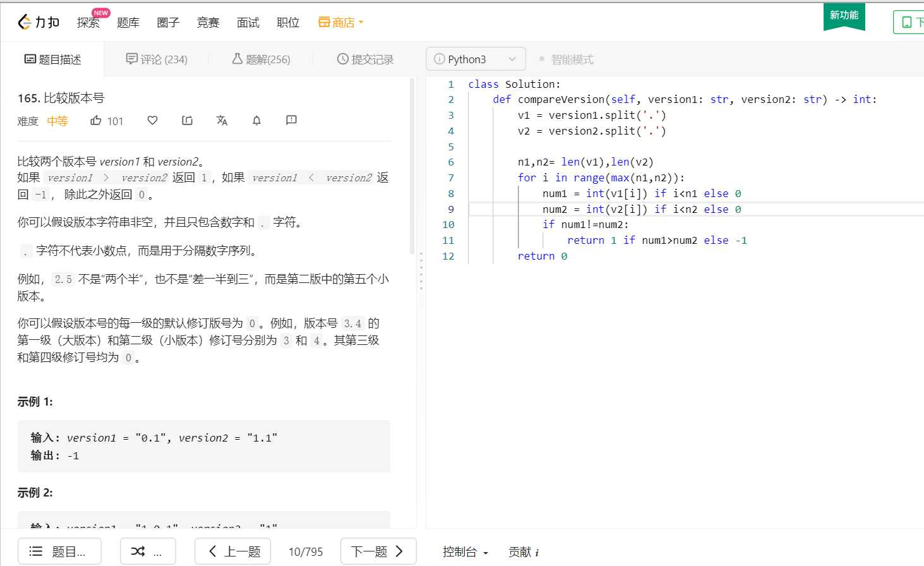Click the share icon
The height and width of the screenshot is (566, 924).
[x=187, y=120]
